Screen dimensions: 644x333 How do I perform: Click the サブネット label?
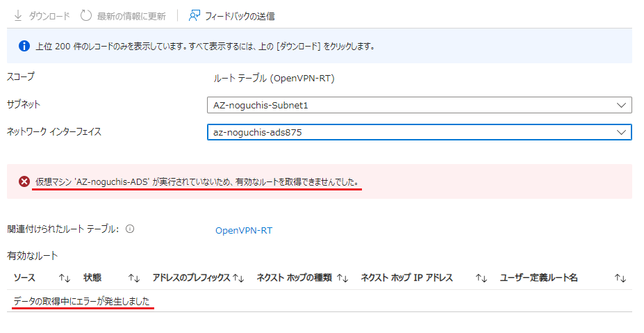click(x=24, y=104)
